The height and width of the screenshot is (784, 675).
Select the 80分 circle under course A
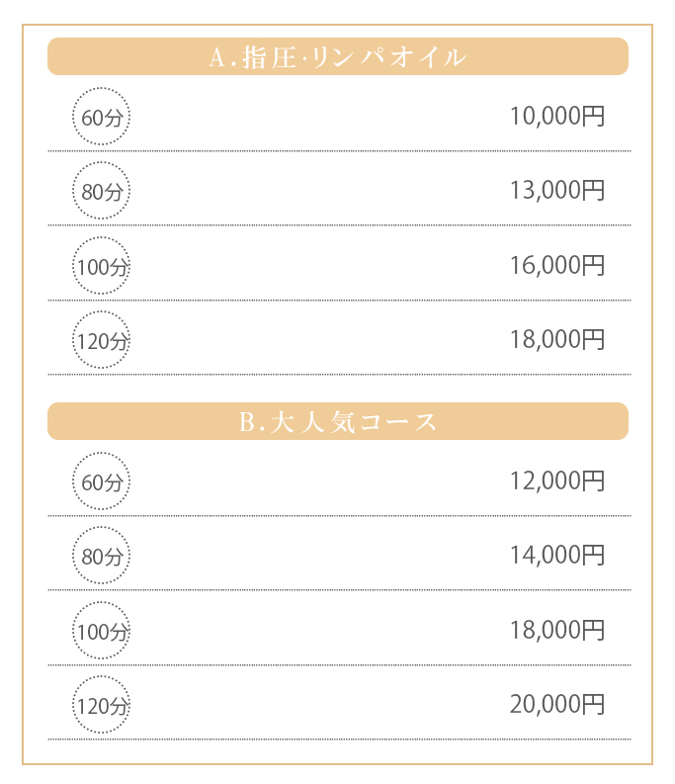tap(101, 191)
